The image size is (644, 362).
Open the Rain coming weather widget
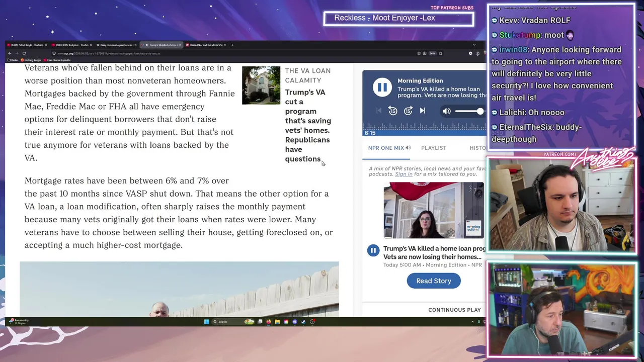point(19,321)
